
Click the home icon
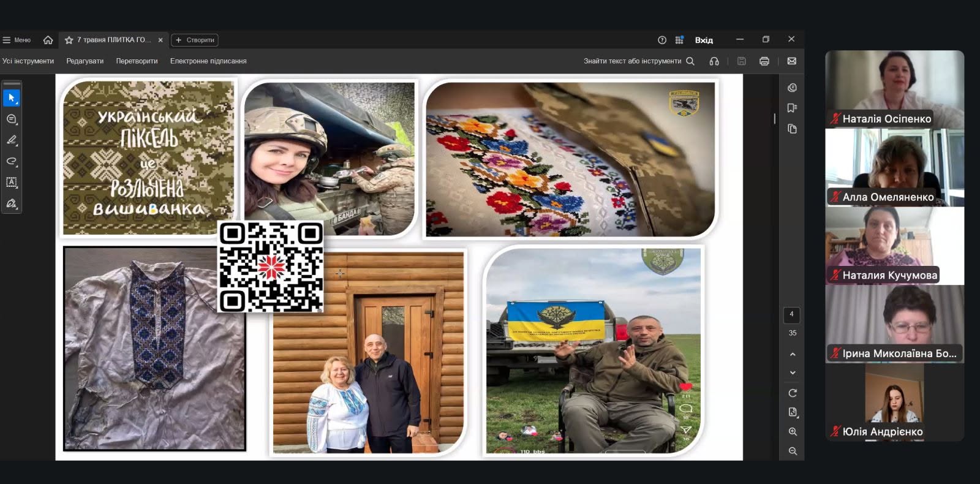[48, 40]
